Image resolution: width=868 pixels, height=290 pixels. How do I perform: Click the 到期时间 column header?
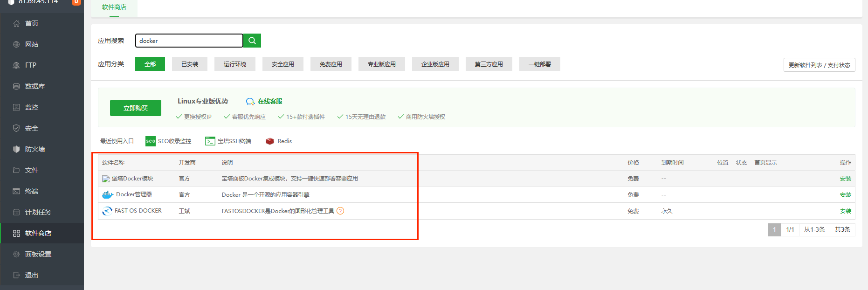coord(672,163)
